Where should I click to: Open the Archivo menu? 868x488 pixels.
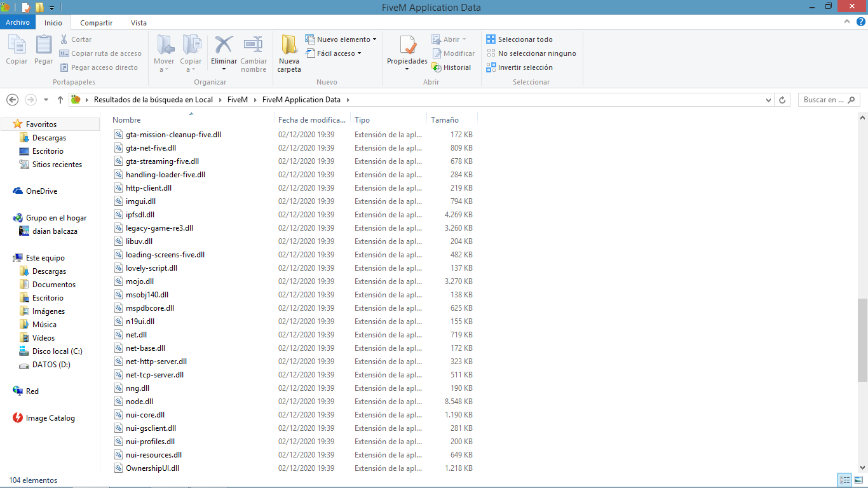click(18, 22)
